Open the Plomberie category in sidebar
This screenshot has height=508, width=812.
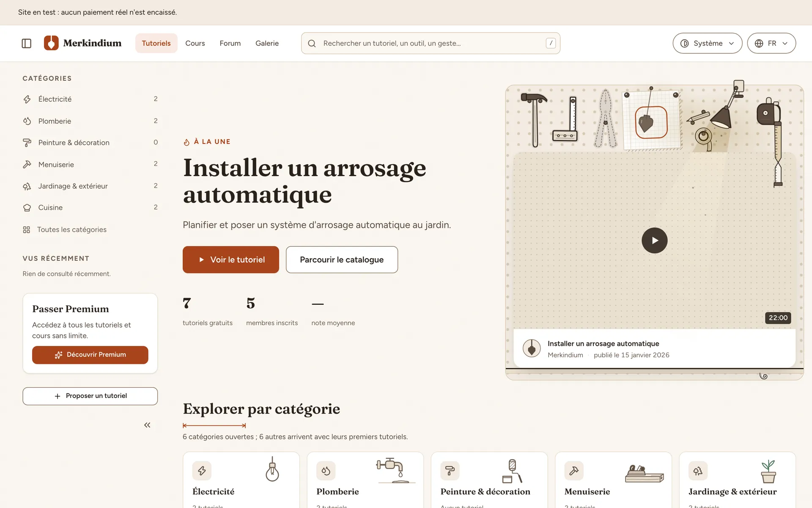pyautogui.click(x=90, y=121)
